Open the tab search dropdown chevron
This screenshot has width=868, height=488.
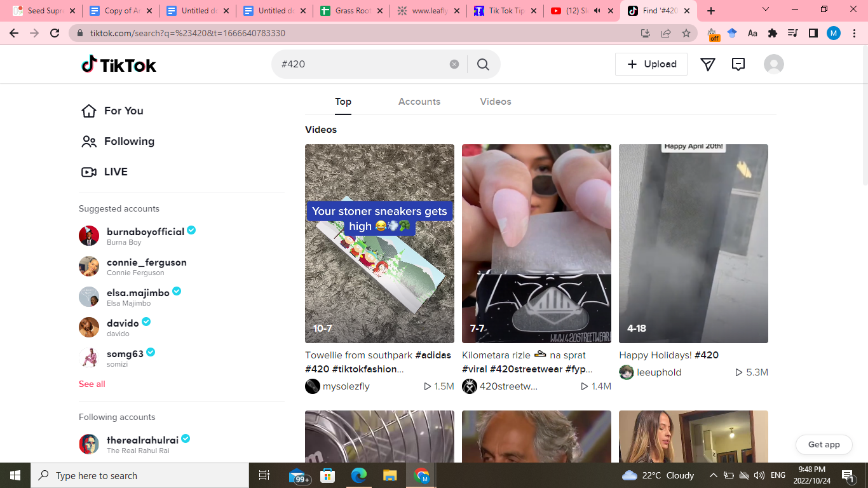coord(766,10)
